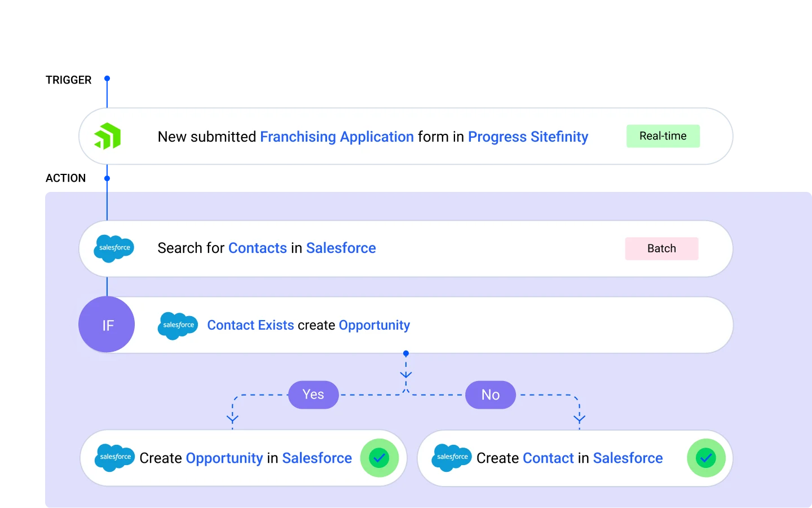Click Salesforce icon in Create Opportunity step
Screen dimensions: 812x508
pos(115,458)
